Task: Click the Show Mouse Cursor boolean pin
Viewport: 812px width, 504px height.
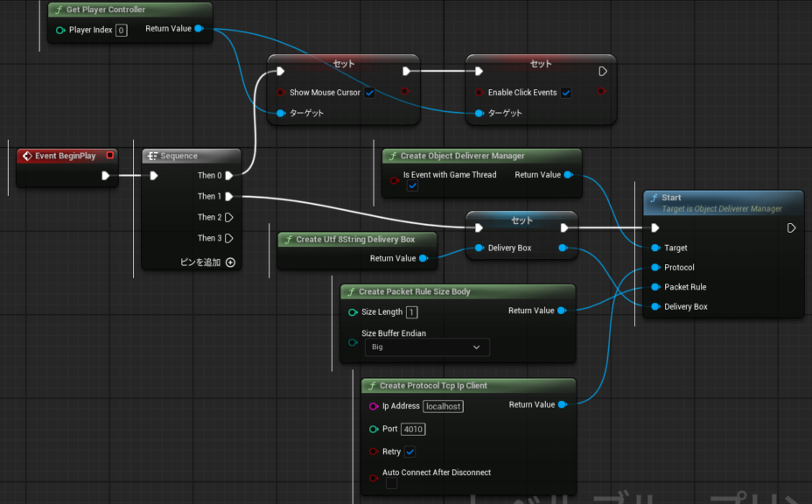Action: (281, 93)
